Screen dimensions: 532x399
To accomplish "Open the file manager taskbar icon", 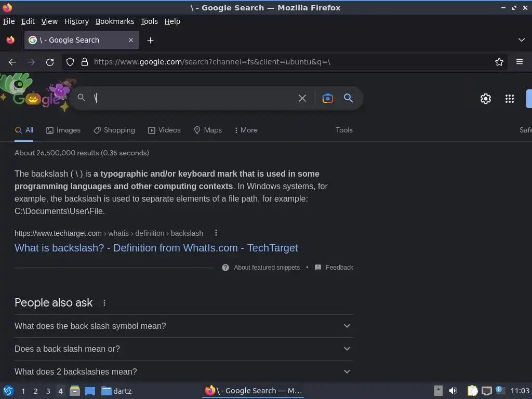I will coord(75,391).
